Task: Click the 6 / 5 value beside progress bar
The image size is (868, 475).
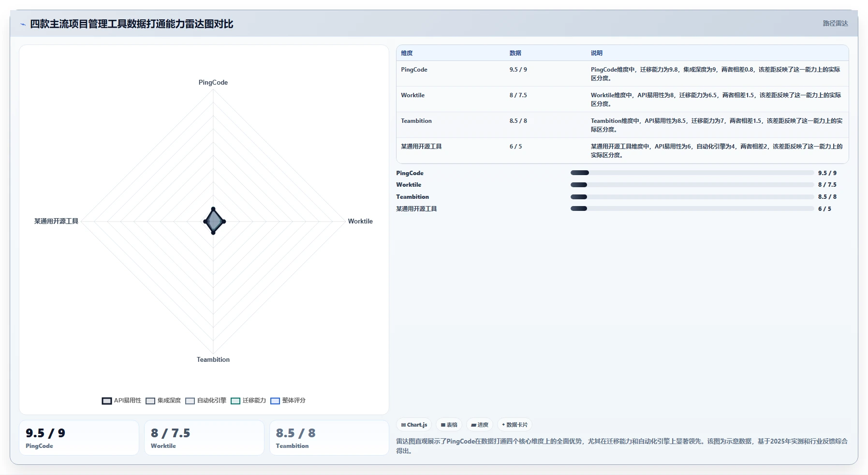Action: [824, 209]
